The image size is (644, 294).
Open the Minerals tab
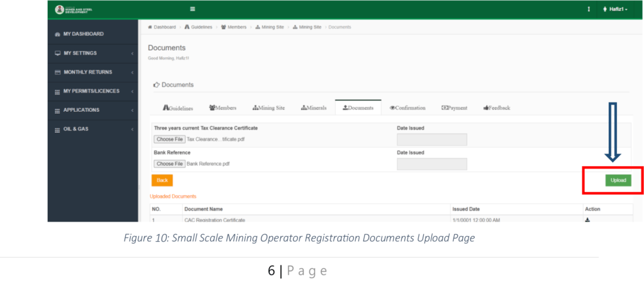[314, 108]
